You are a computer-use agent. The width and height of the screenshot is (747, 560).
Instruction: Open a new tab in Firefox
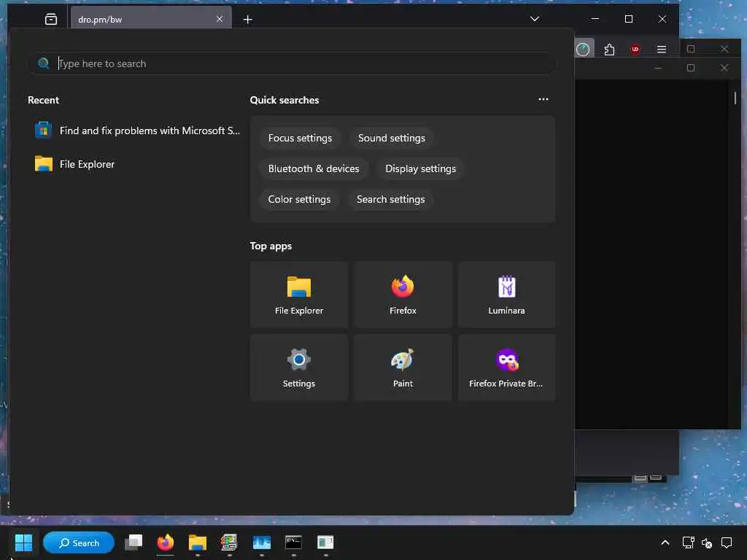click(x=248, y=20)
